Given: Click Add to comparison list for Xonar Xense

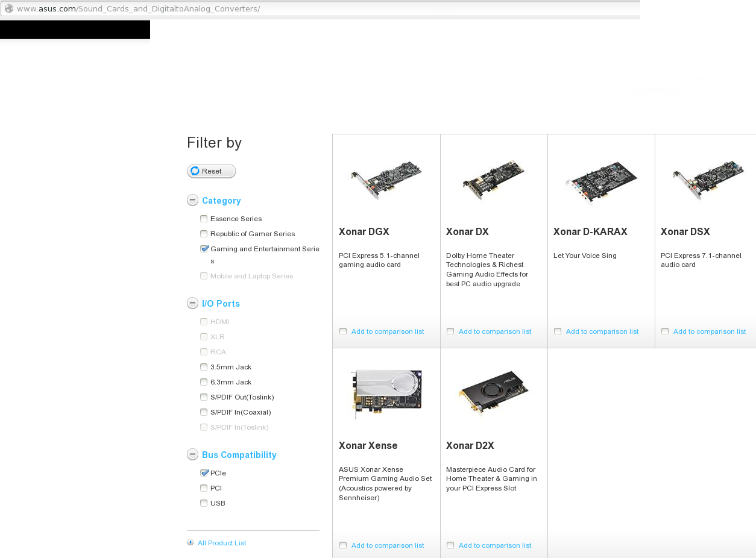Looking at the screenshot, I should pos(388,545).
